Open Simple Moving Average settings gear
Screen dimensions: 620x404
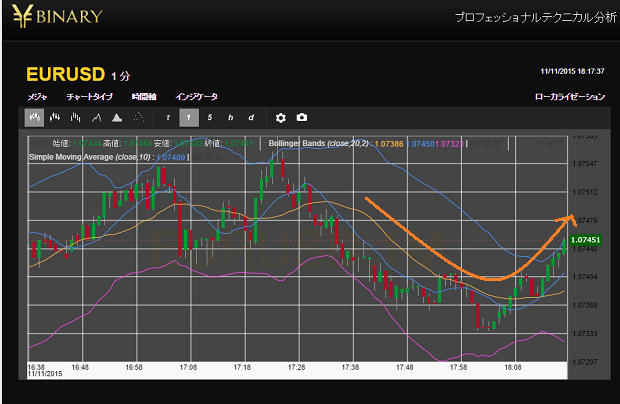click(208, 157)
